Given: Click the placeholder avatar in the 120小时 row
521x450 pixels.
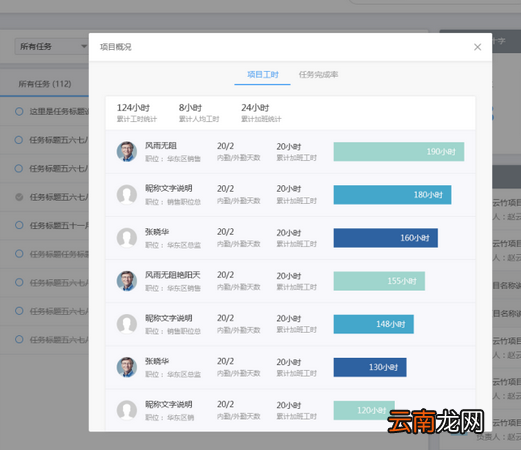Looking at the screenshot, I should click(127, 410).
